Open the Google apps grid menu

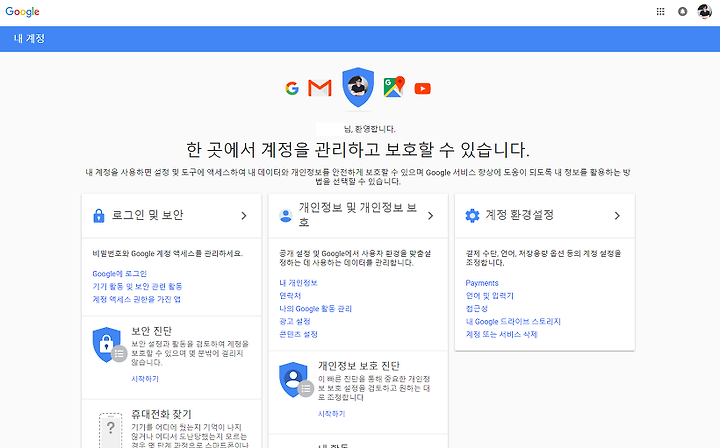(x=660, y=11)
